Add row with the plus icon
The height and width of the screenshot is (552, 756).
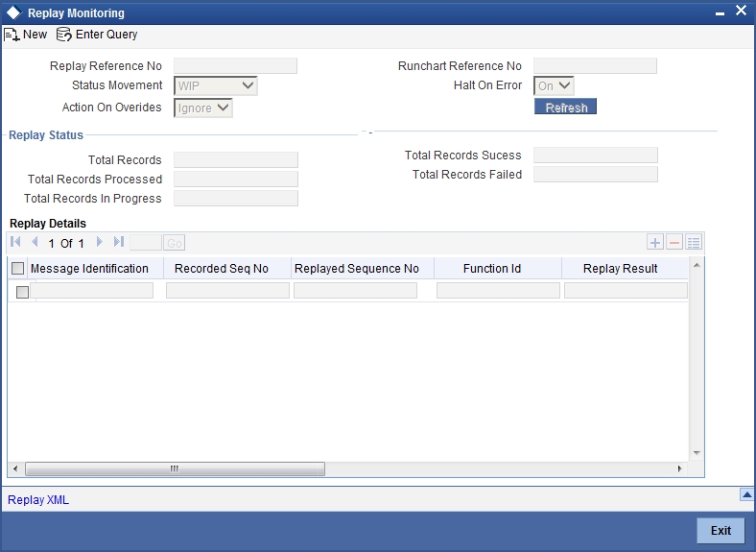pos(654,242)
